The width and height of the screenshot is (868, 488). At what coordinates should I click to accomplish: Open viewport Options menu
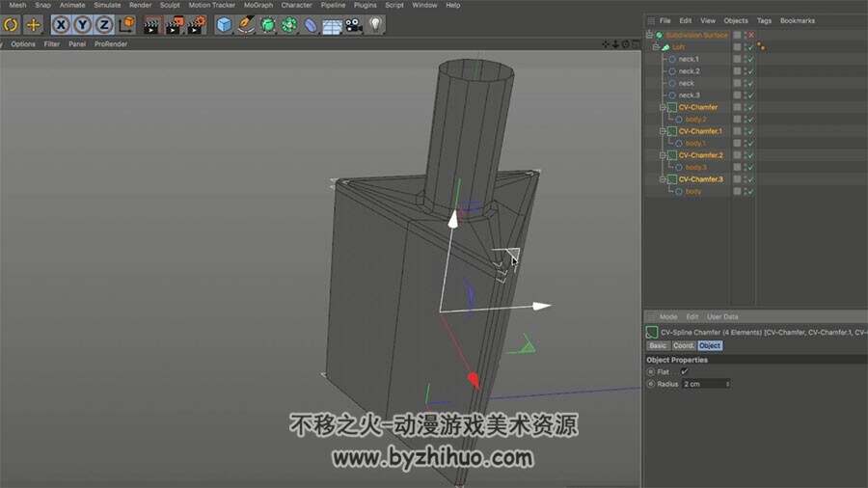(23, 43)
